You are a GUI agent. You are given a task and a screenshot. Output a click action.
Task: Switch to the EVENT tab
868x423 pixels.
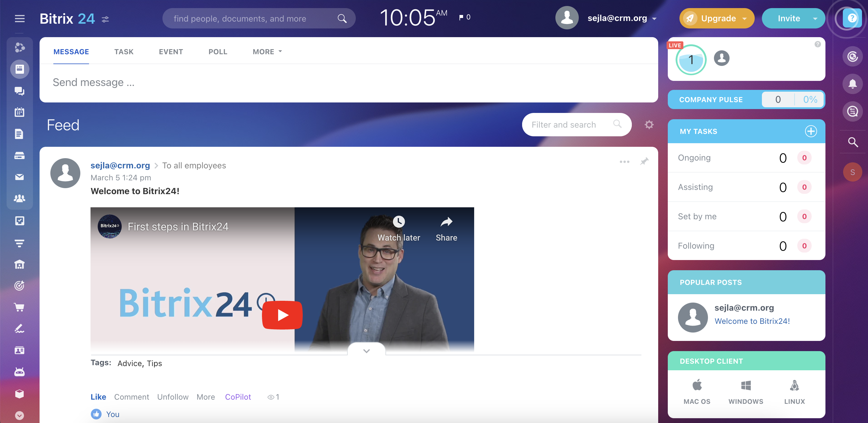(x=171, y=52)
